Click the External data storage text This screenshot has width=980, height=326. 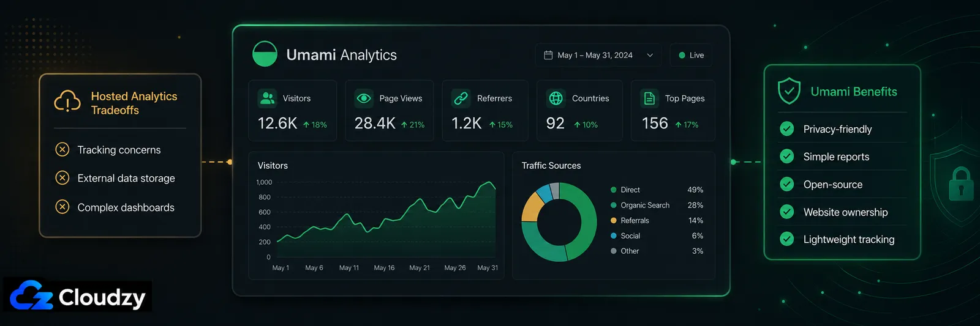(126, 178)
